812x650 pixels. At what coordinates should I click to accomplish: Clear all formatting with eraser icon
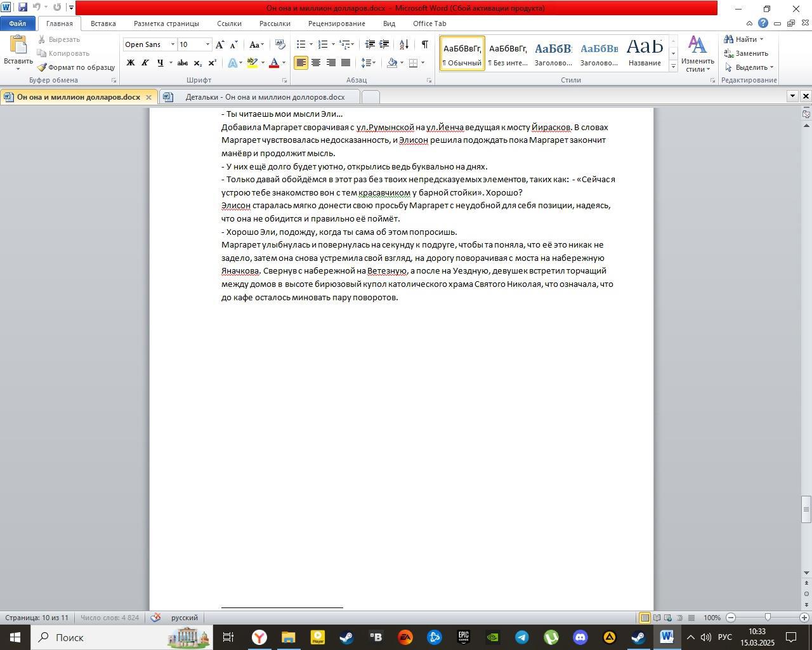[280, 44]
